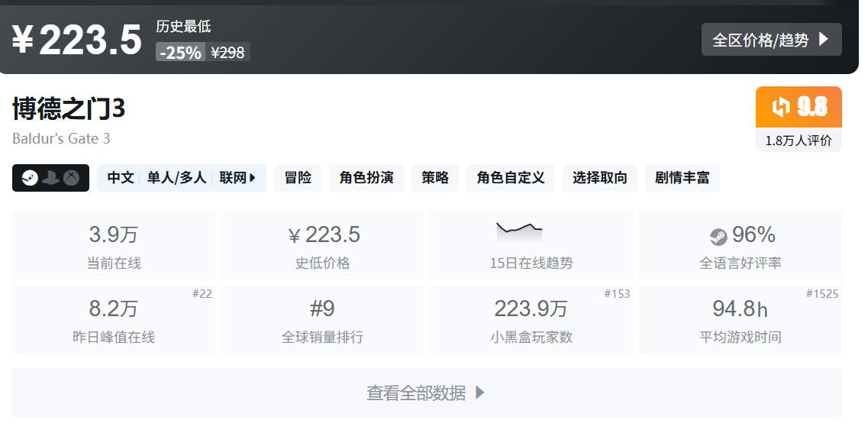Click the crossed-out ¥298 original price
Viewport: 868px width, 433px height.
[x=227, y=52]
